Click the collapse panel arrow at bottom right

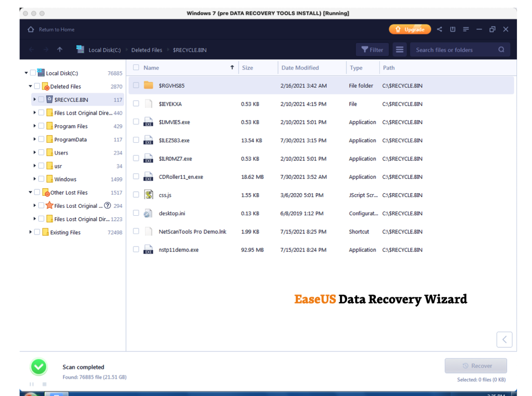pos(504,340)
